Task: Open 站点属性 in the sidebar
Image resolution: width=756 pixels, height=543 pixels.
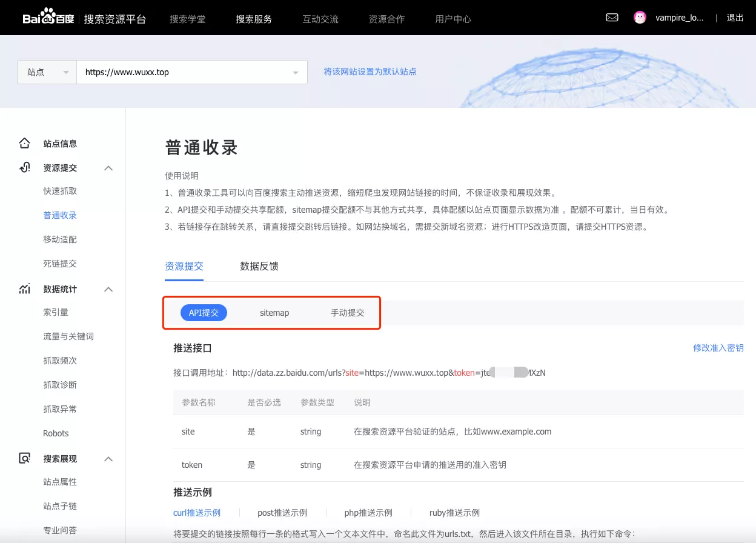Action: (x=60, y=482)
